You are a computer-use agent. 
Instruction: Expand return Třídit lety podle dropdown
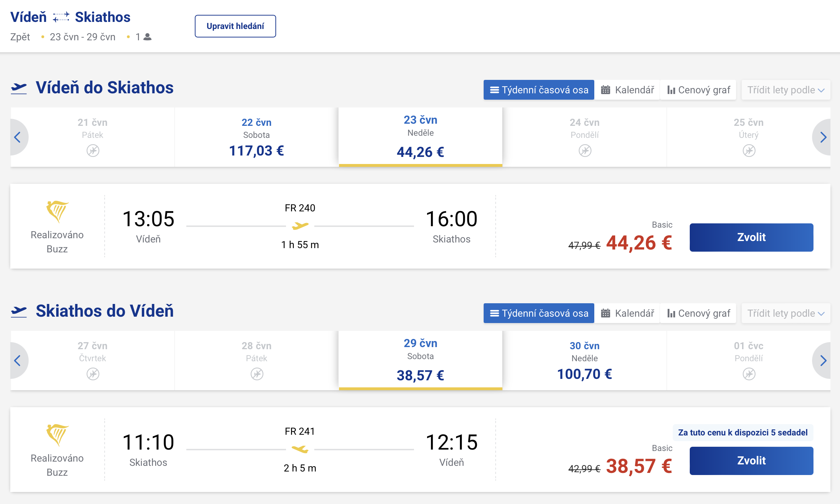(x=786, y=313)
